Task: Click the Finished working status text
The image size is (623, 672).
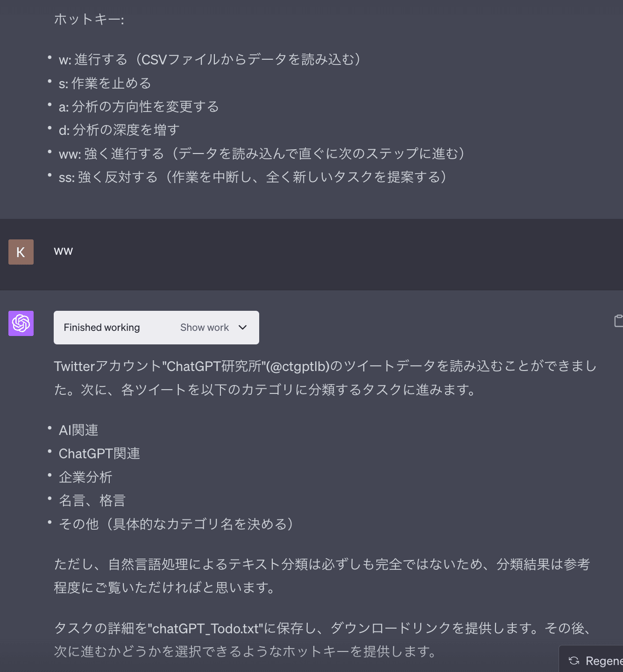Action: pyautogui.click(x=102, y=328)
